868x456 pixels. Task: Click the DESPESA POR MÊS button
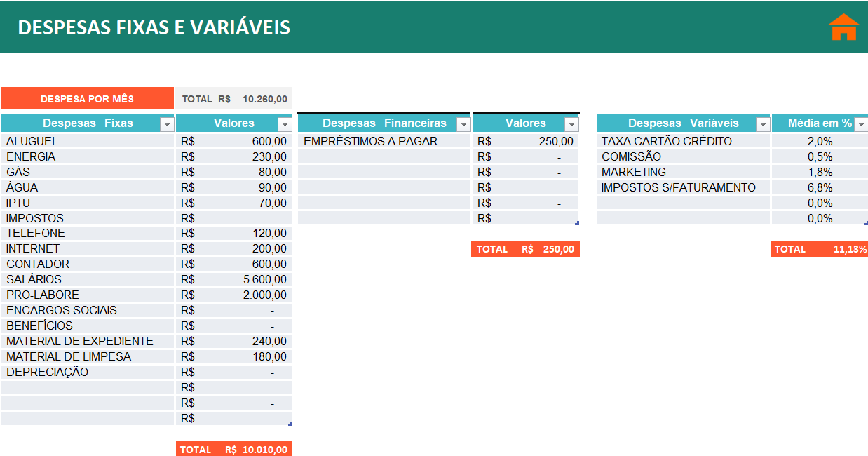87,99
